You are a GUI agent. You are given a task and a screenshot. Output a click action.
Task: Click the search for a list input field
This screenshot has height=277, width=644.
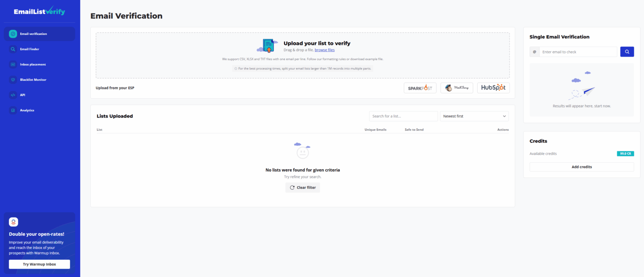403,116
